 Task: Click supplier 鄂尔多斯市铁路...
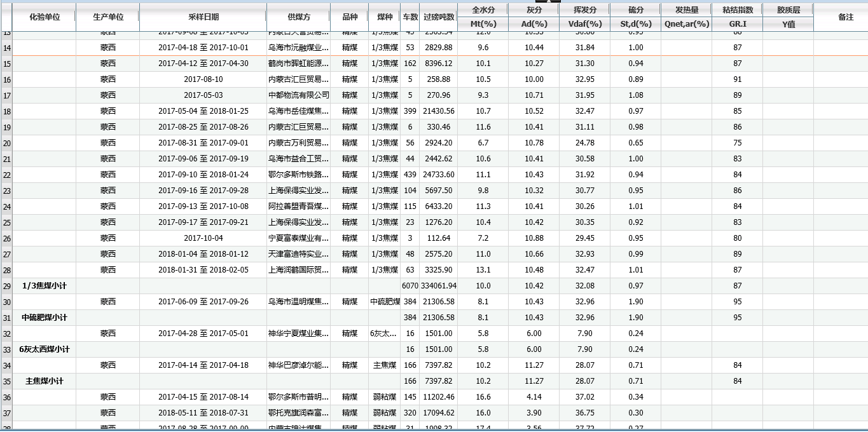(x=298, y=175)
